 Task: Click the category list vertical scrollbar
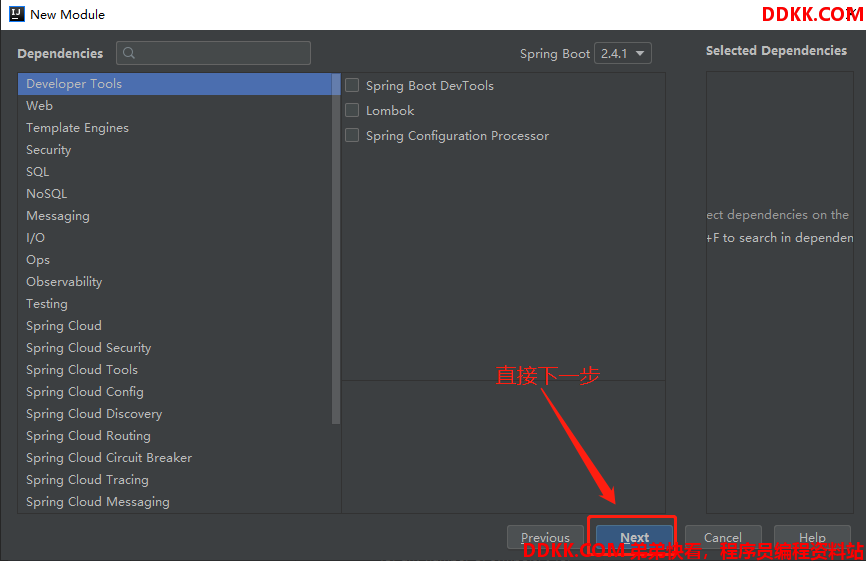pos(336,248)
